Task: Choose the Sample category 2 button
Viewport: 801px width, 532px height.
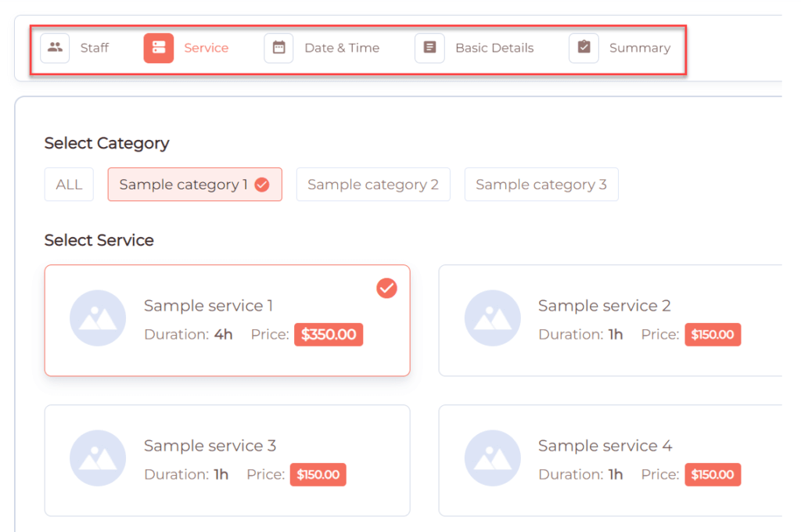Action: tap(373, 185)
